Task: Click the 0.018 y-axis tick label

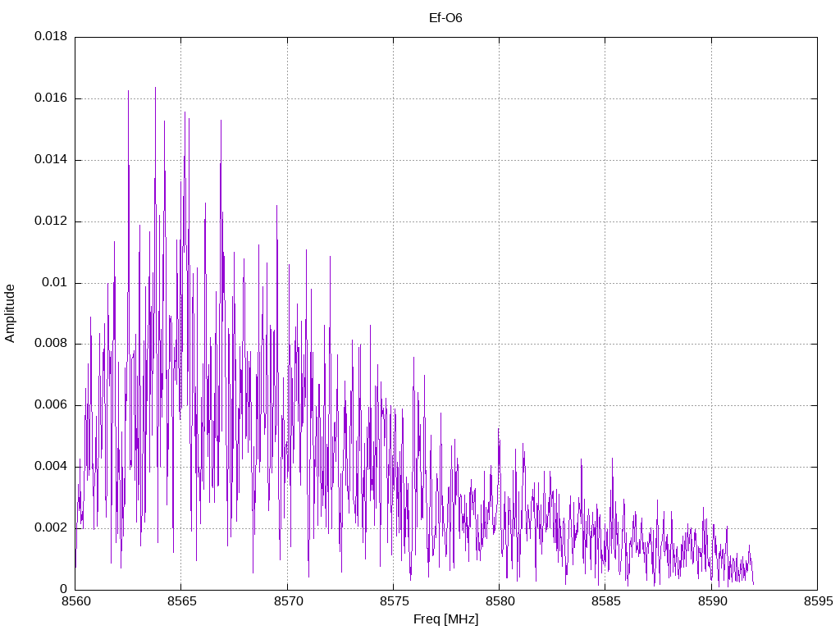Action: [51, 36]
